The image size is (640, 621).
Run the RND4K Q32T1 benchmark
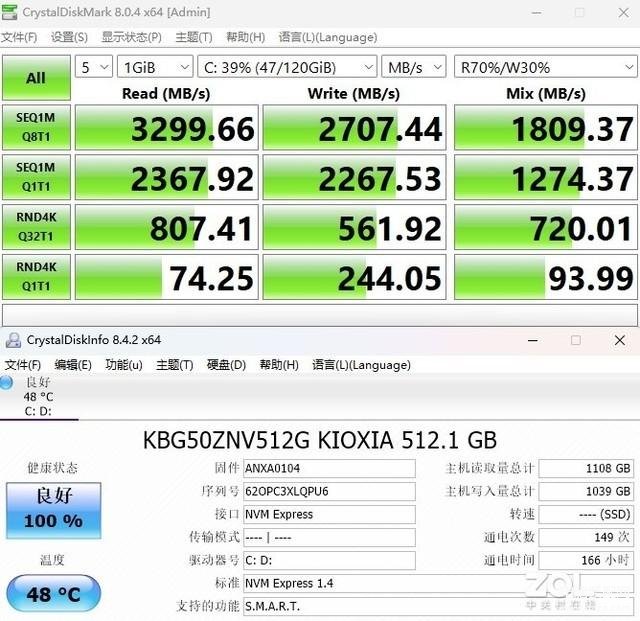pyautogui.click(x=35, y=227)
